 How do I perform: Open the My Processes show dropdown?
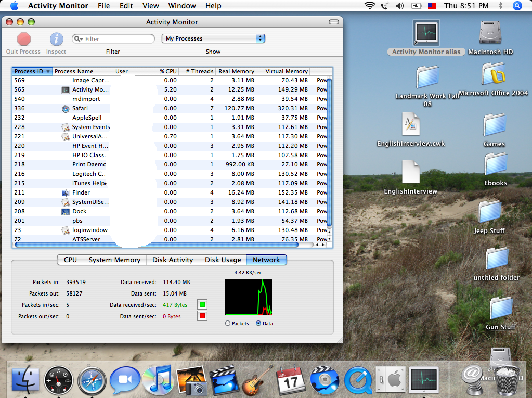213,38
